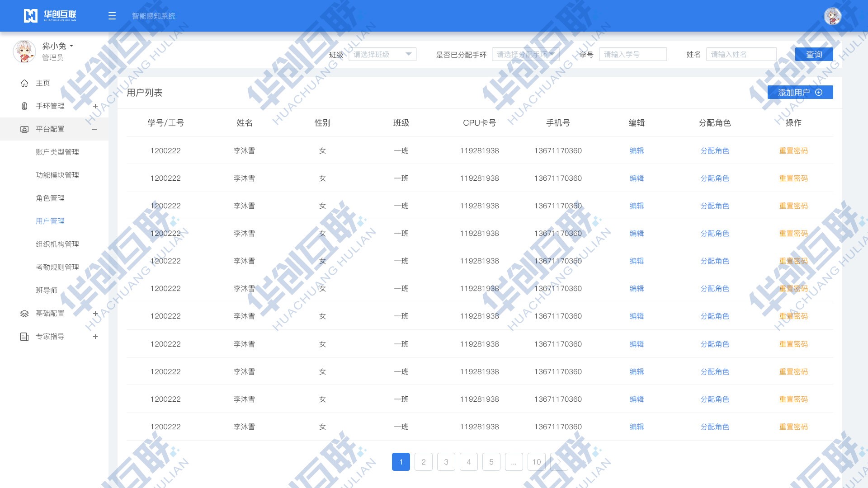Click the platform icon beside 平台配置
Viewport: 868px width, 488px height.
click(24, 129)
